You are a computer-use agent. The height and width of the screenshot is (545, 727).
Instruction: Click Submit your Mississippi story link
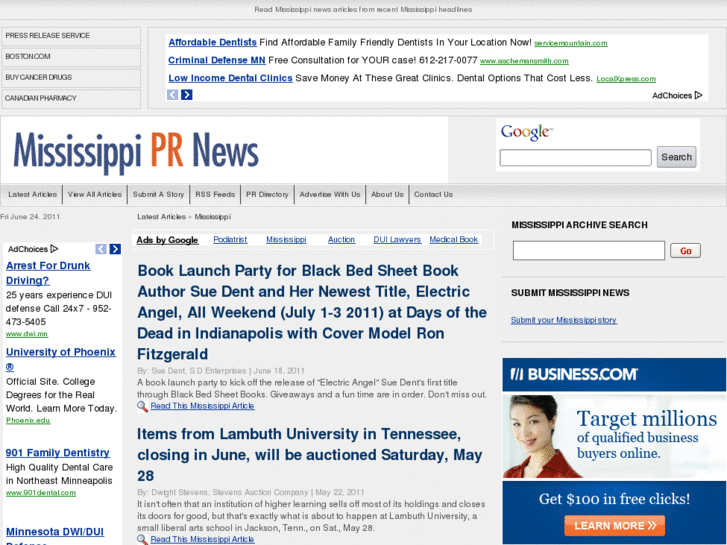[564, 320]
